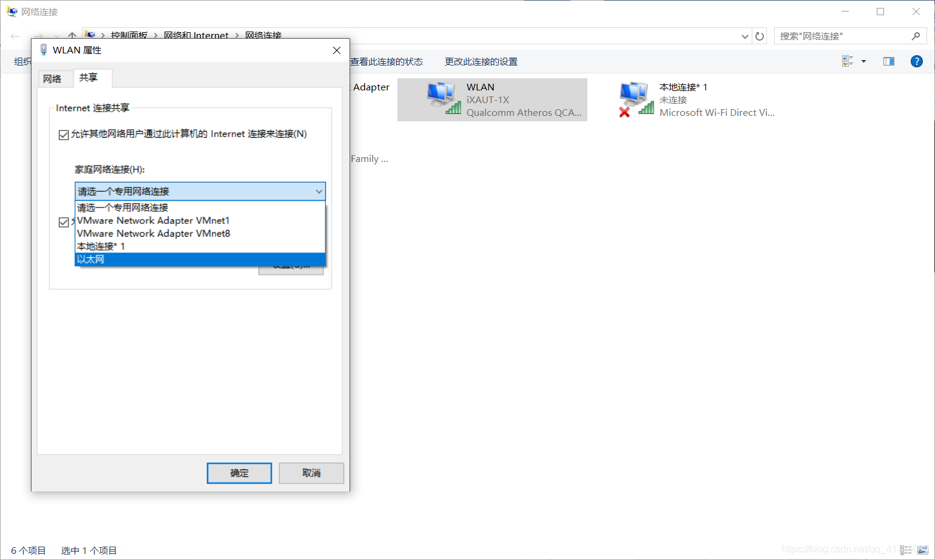Confirm with the 确定 button
Screen dimensions: 935x560
239,473
